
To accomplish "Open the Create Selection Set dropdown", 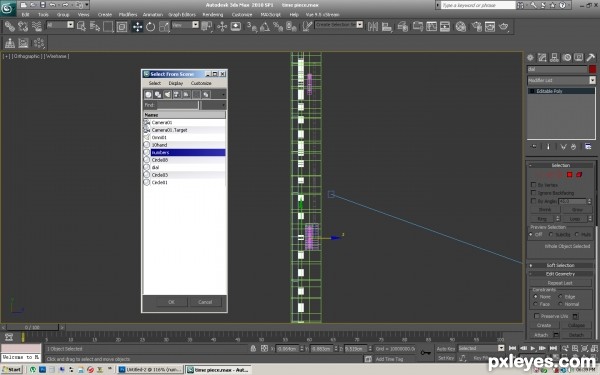I will [360, 25].
